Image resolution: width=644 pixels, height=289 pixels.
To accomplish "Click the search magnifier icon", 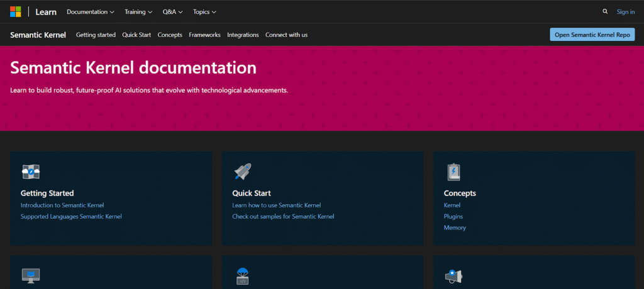I will [605, 11].
